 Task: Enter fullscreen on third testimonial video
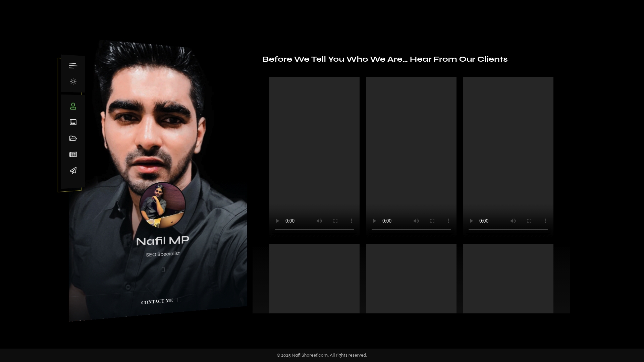(529, 221)
